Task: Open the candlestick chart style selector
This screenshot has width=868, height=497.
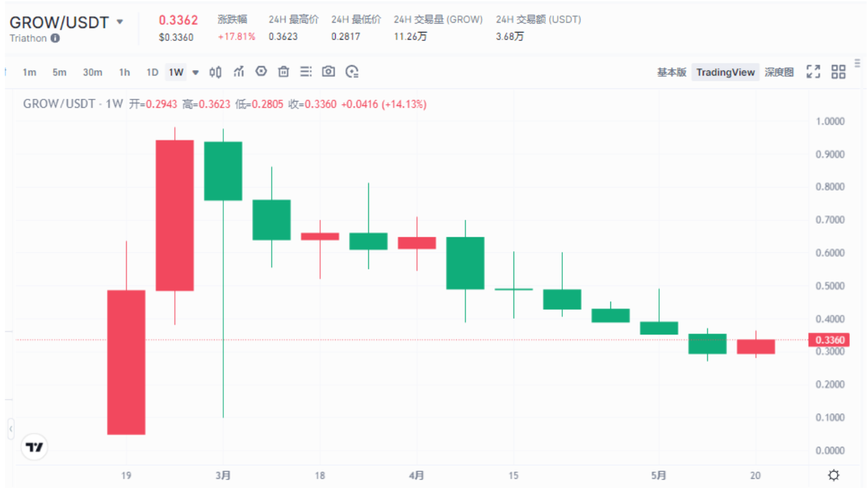Action: coord(215,72)
